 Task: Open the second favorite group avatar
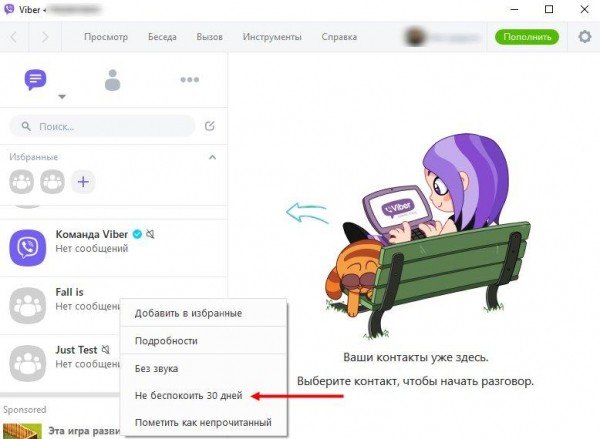click(x=52, y=182)
